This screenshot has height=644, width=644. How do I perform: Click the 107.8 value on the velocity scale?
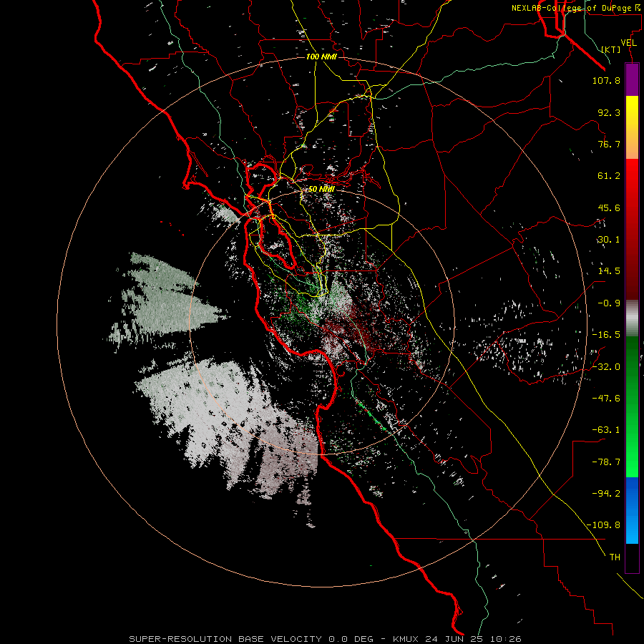click(606, 80)
